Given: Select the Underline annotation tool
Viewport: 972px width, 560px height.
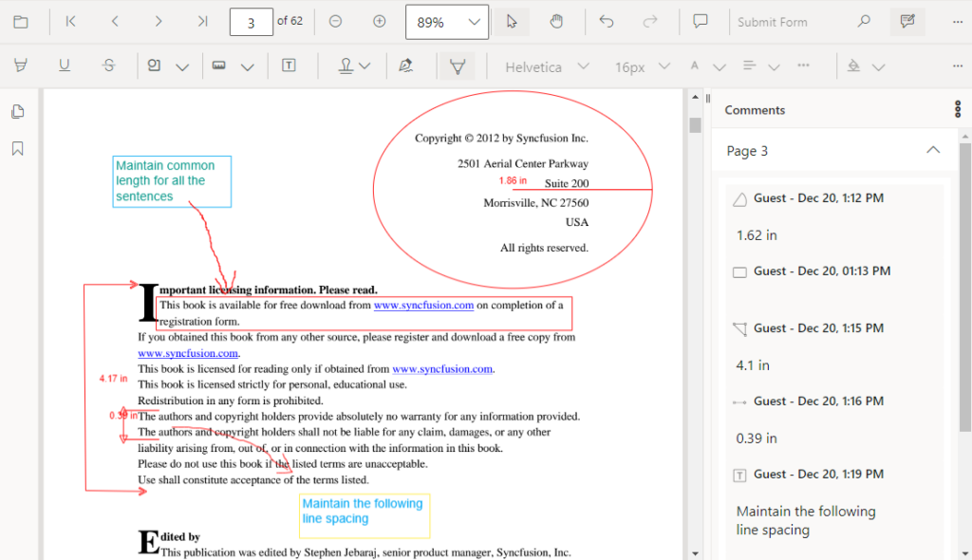Looking at the screenshot, I should [x=63, y=65].
